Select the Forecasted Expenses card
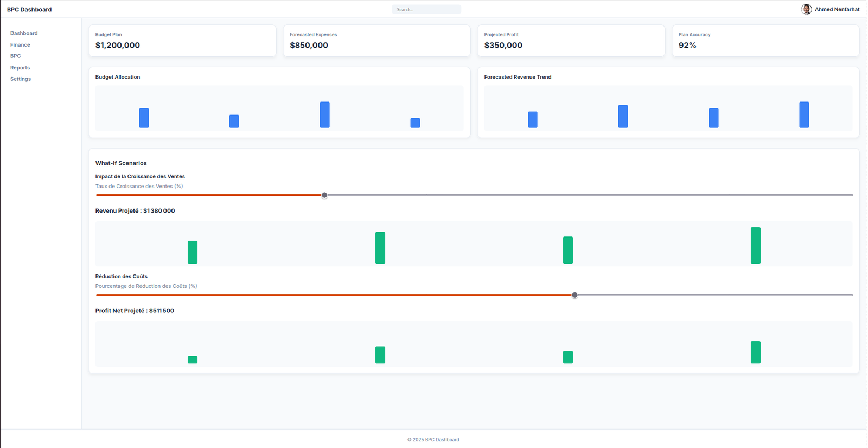Viewport: 868px width, 448px height. (x=376, y=41)
